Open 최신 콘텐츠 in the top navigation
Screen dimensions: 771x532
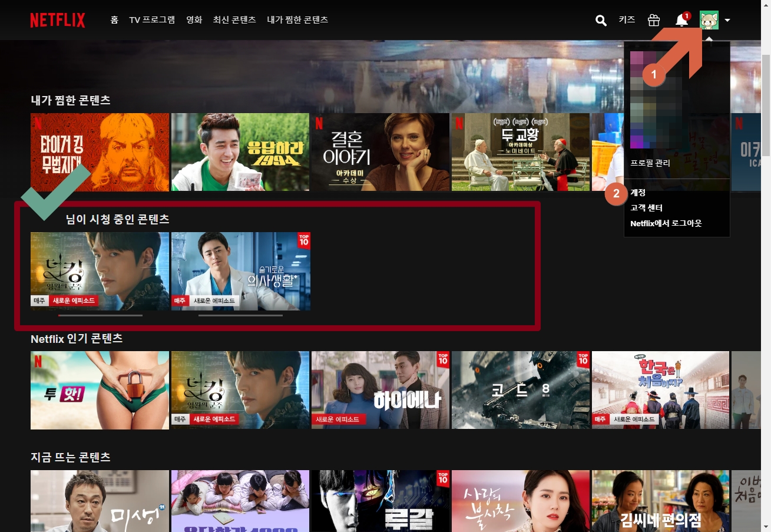click(234, 20)
